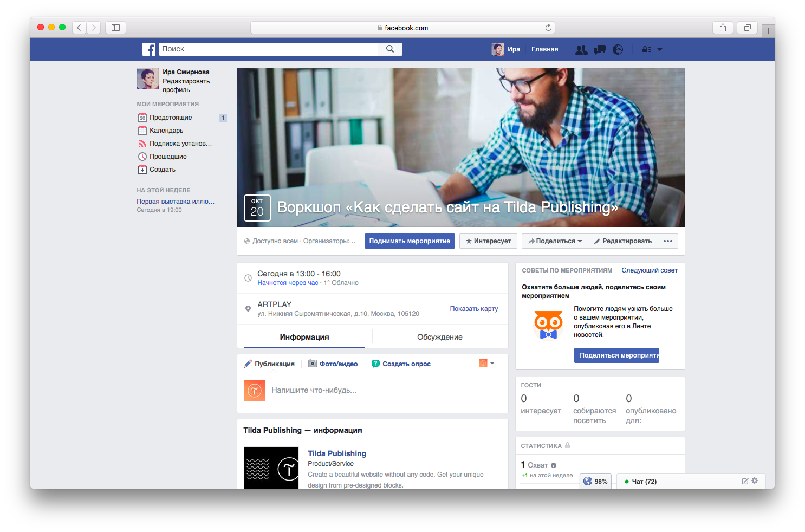Expand account menu arrow in header
805x532 pixels.
660,49
